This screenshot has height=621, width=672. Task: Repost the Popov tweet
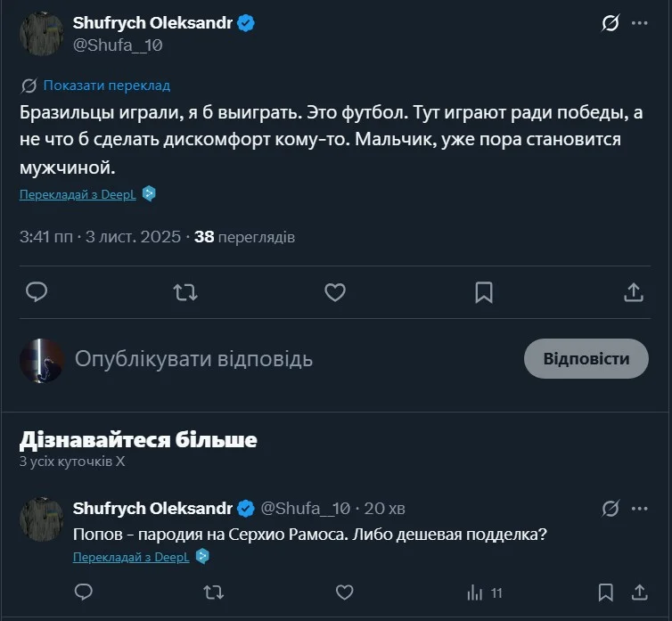click(214, 592)
